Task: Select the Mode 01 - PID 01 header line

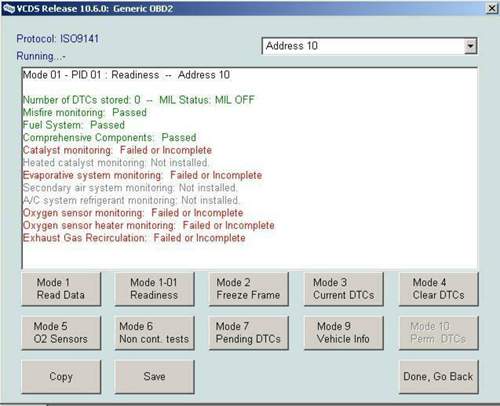Action: point(126,75)
